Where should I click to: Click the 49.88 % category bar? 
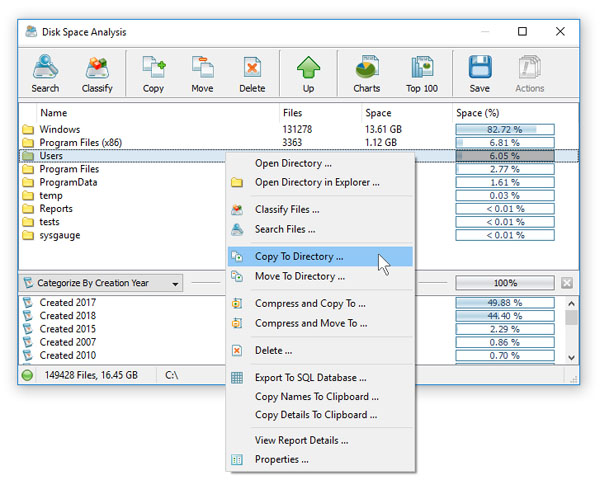tap(505, 303)
